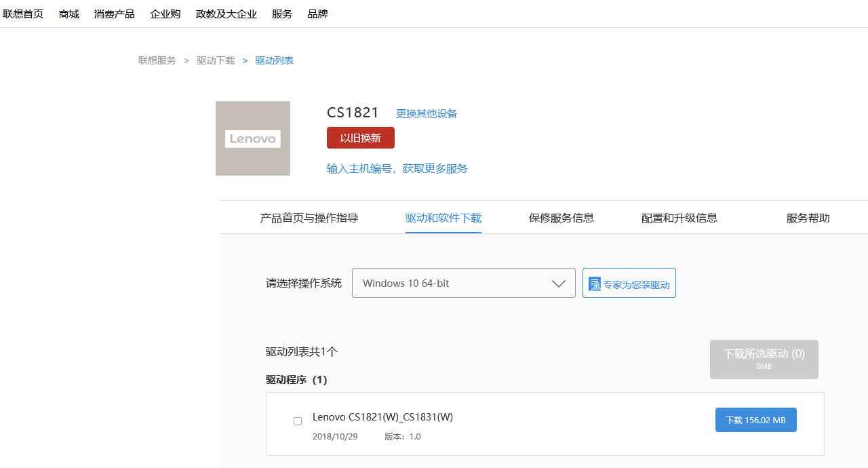868x468 pixels.
Task: Open 服务 in top navigation
Action: tap(282, 14)
